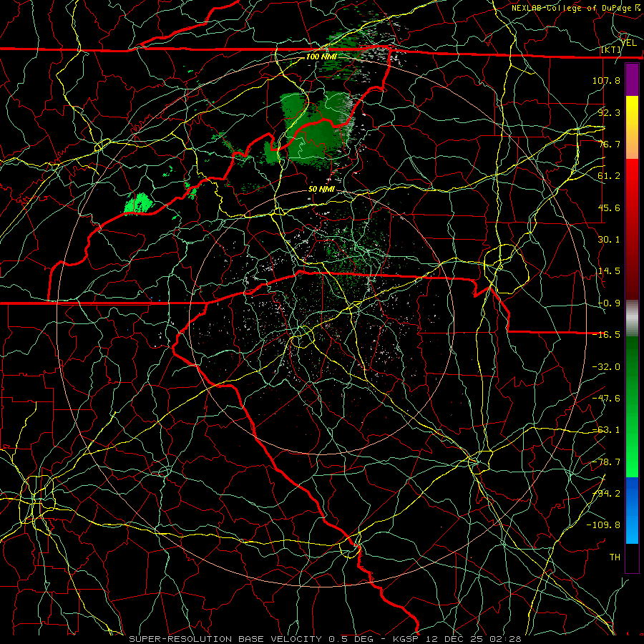Pick the red segment of the velocity color bar
This screenshot has width=644, height=644.
coord(632,229)
